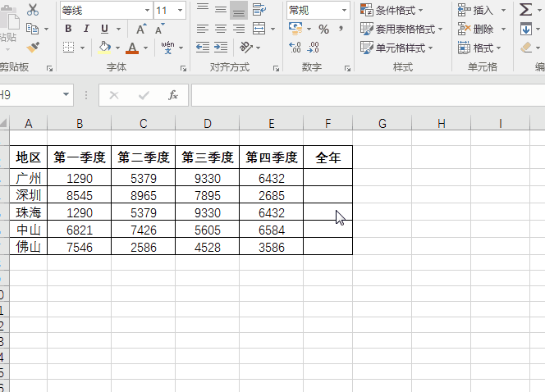The image size is (545, 392).
Task: Open the 条件格式 menu
Action: (x=392, y=11)
